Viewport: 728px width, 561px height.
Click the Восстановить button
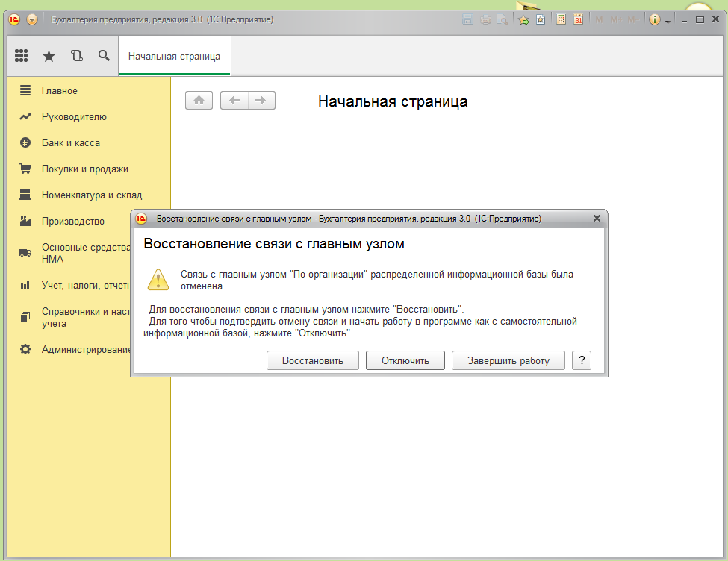click(x=312, y=360)
